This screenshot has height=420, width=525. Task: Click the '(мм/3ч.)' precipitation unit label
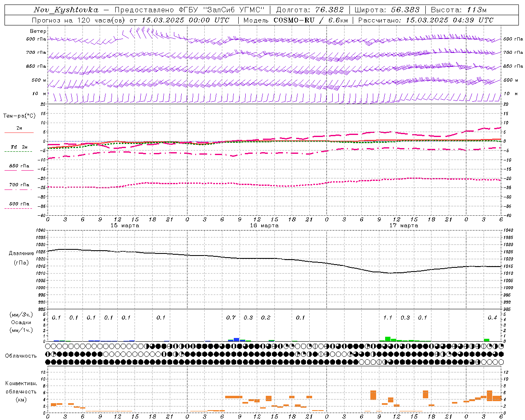(21, 315)
